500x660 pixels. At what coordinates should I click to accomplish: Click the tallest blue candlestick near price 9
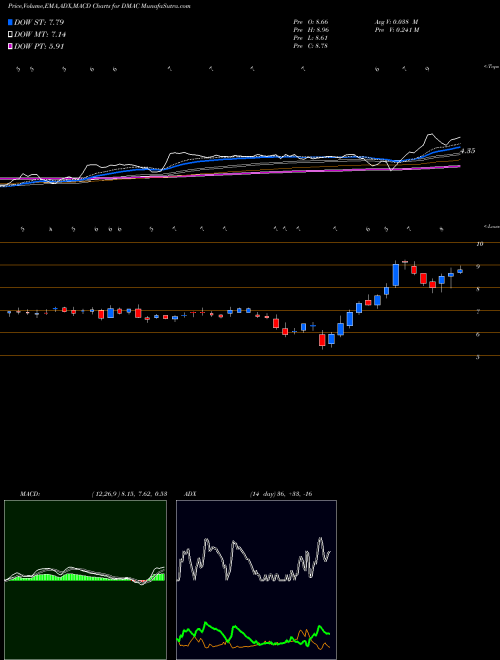coord(396,274)
